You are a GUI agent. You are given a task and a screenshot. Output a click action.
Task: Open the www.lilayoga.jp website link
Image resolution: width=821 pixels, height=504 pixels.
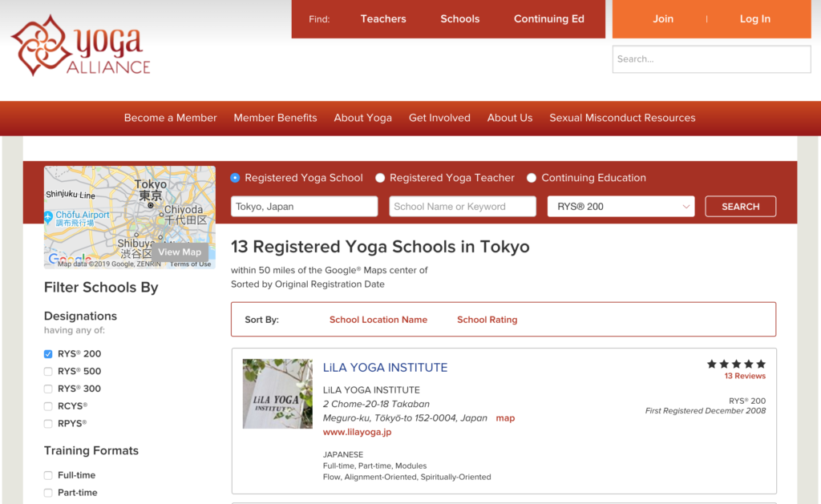[357, 433]
